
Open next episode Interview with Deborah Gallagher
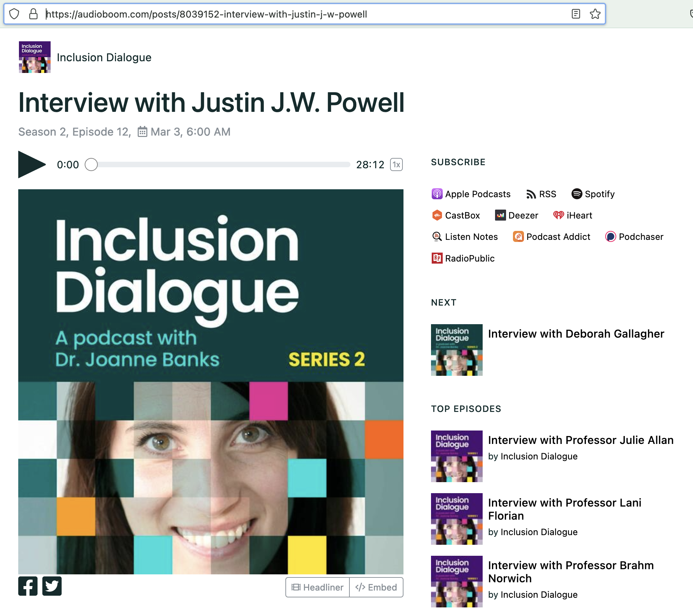point(576,334)
